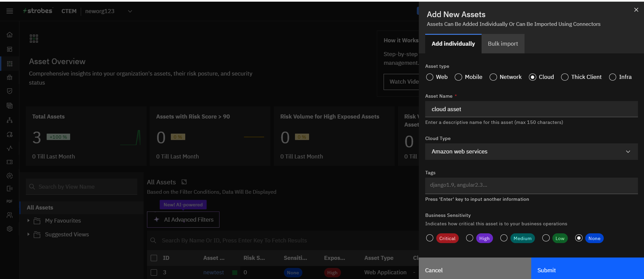The width and height of the screenshot is (644, 279).
Task: Submit the new asset form
Action: point(587,269)
